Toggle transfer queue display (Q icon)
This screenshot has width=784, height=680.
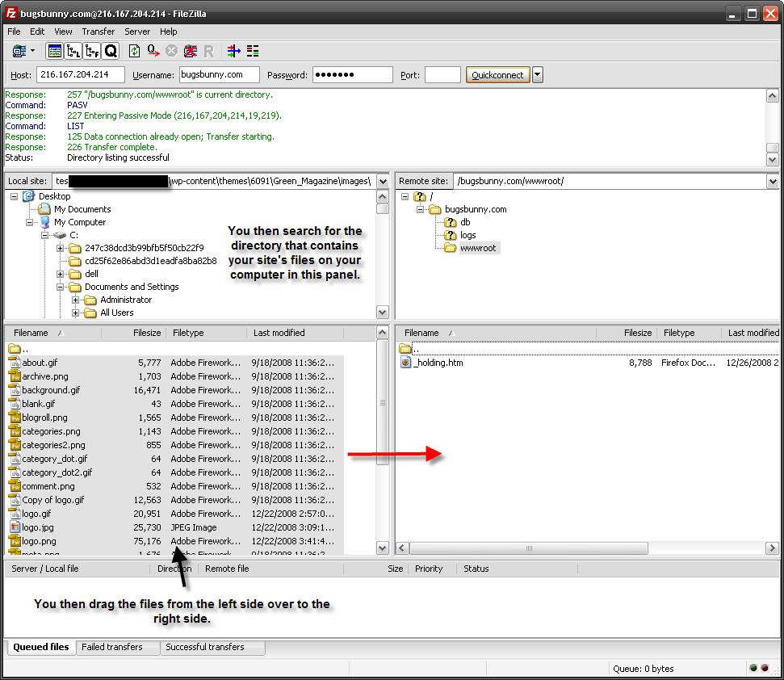click(x=111, y=51)
